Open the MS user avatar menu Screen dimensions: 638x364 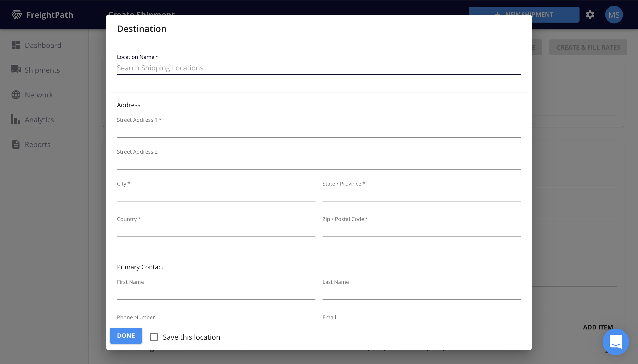(614, 15)
